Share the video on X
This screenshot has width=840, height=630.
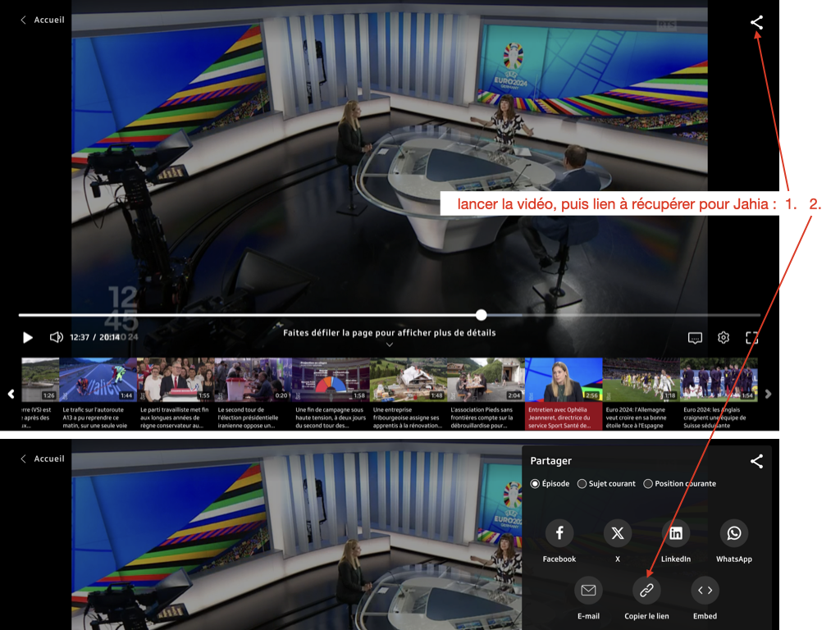tap(618, 533)
